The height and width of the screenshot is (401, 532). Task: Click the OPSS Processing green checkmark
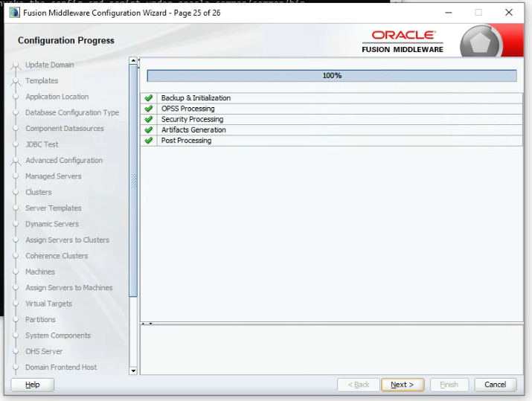tap(149, 109)
